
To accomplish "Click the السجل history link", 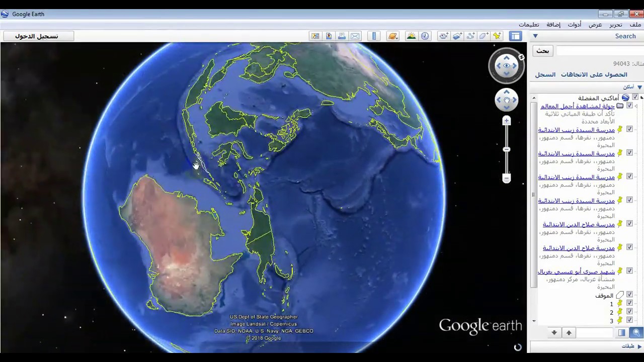I will click(x=545, y=74).
